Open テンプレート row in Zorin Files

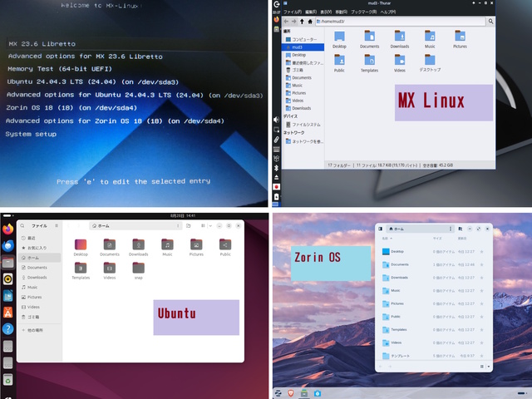(432, 356)
